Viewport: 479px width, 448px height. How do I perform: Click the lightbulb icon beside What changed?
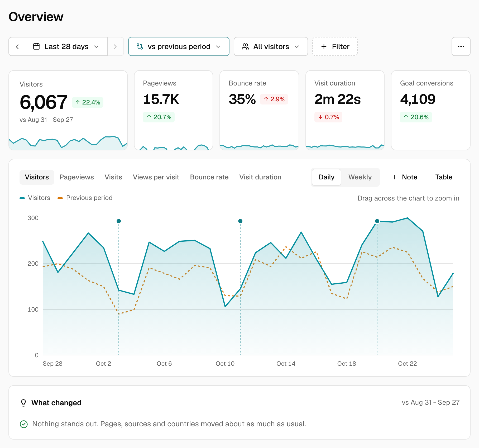coord(23,403)
